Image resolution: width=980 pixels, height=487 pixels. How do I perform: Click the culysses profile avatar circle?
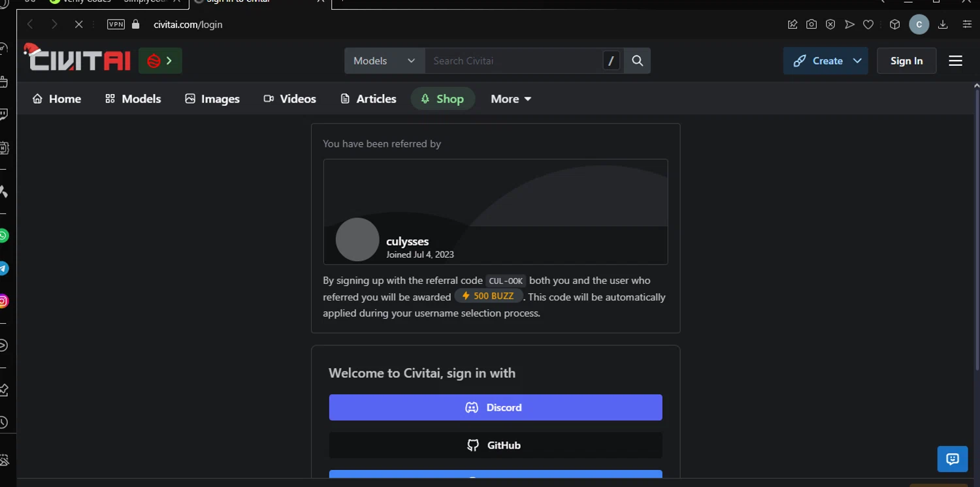coord(357,240)
